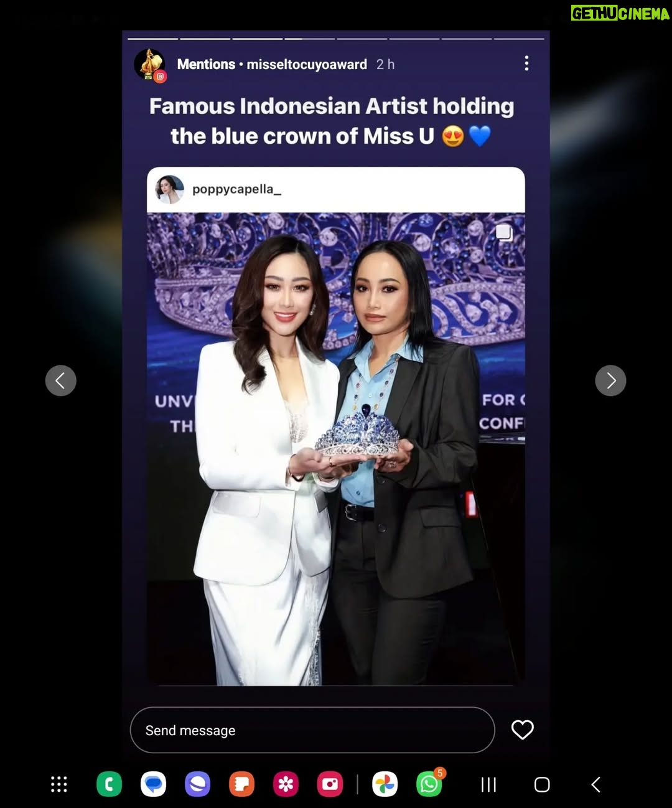Show recent apps with three-bar button
Screen dimensions: 672x808
tap(488, 784)
